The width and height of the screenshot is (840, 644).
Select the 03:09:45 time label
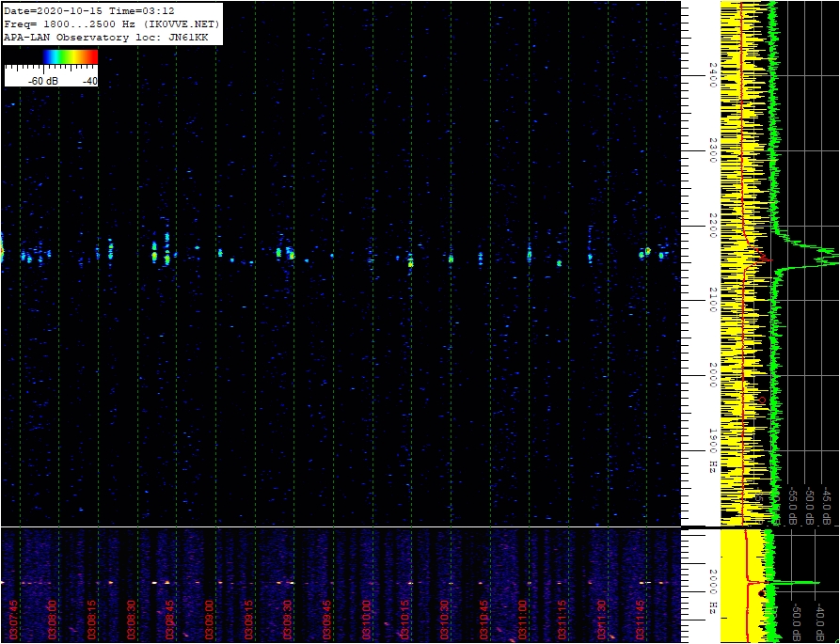[327, 620]
